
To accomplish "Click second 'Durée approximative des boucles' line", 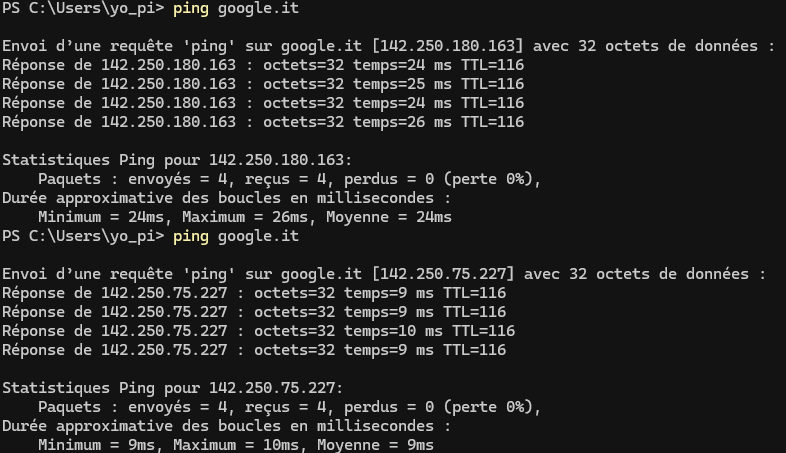I will (x=226, y=426).
